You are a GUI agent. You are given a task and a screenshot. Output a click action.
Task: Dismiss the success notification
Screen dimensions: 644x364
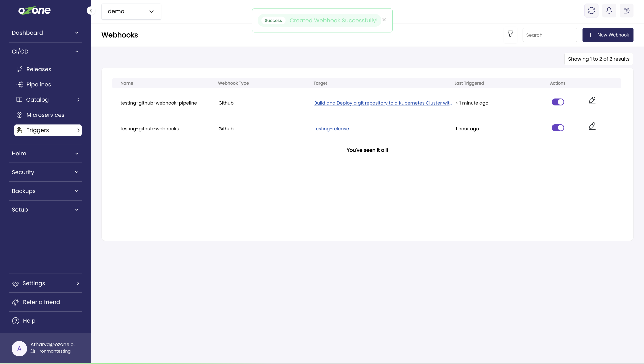pos(384,19)
